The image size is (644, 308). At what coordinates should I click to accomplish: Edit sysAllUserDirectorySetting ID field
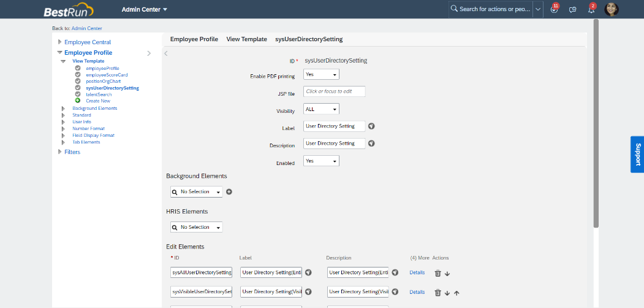(201, 272)
